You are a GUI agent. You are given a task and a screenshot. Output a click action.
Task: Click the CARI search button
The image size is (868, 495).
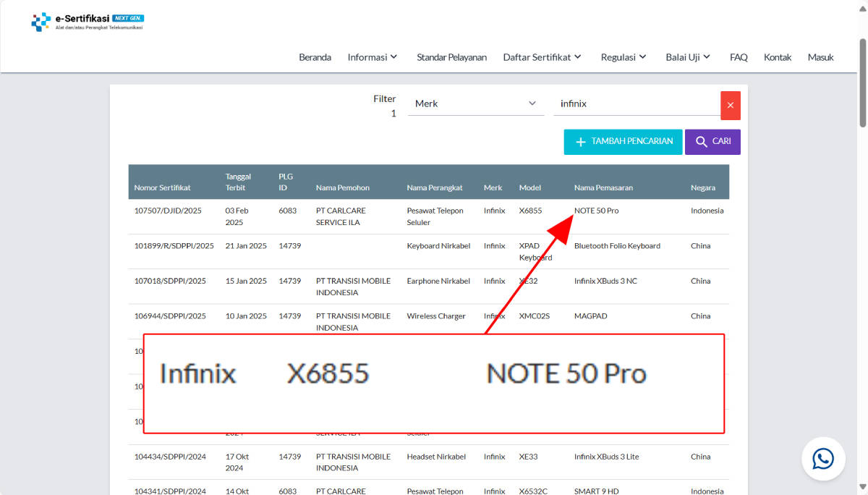pyautogui.click(x=712, y=142)
